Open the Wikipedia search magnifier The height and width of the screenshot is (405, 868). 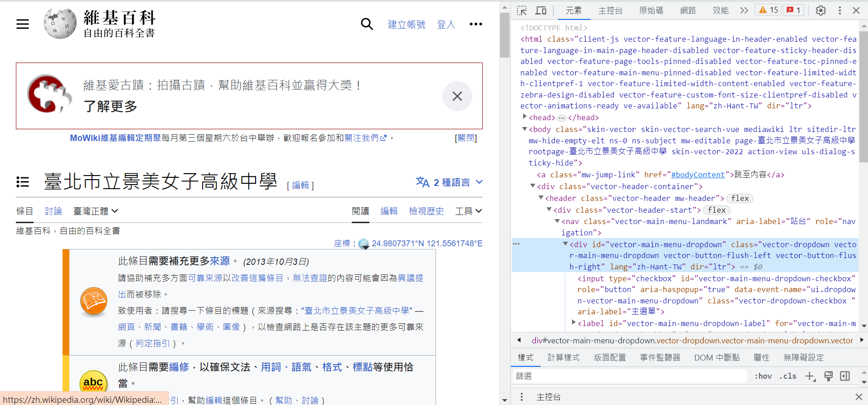pyautogui.click(x=367, y=24)
